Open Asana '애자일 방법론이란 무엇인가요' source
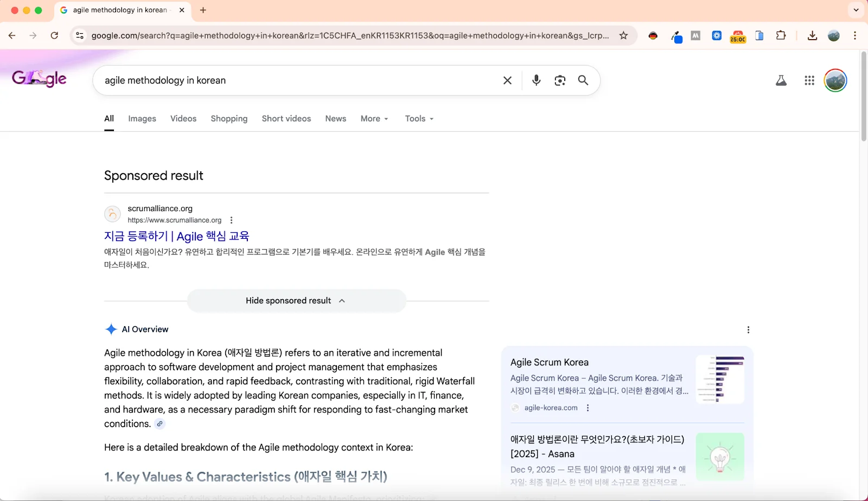868x501 pixels. [x=597, y=446]
